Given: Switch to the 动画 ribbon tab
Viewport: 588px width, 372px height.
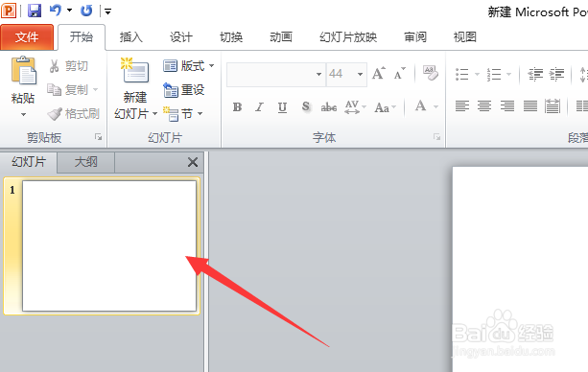Looking at the screenshot, I should (x=281, y=37).
